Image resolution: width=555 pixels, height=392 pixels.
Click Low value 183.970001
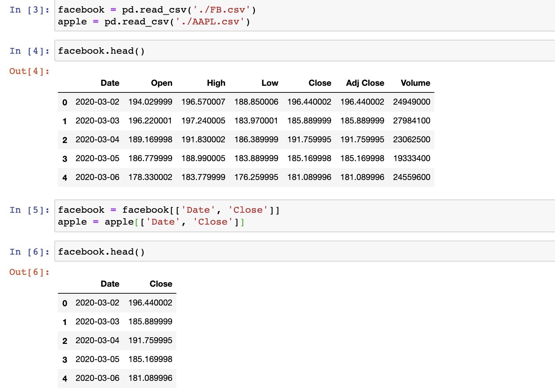tap(256, 121)
